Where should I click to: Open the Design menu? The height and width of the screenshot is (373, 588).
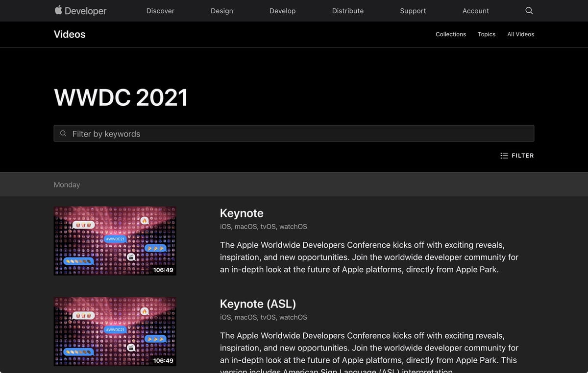222,11
